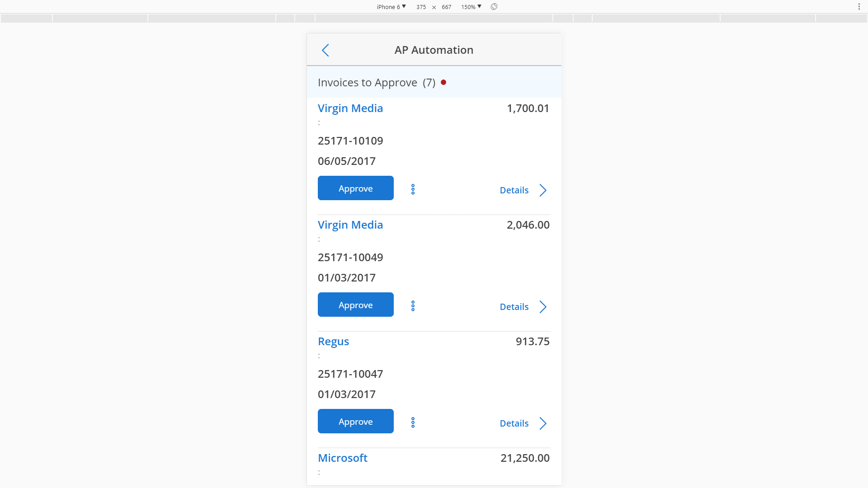Click chevron beside second Virgin Media Details
Viewport: 868px width, 488px height.
(x=543, y=307)
